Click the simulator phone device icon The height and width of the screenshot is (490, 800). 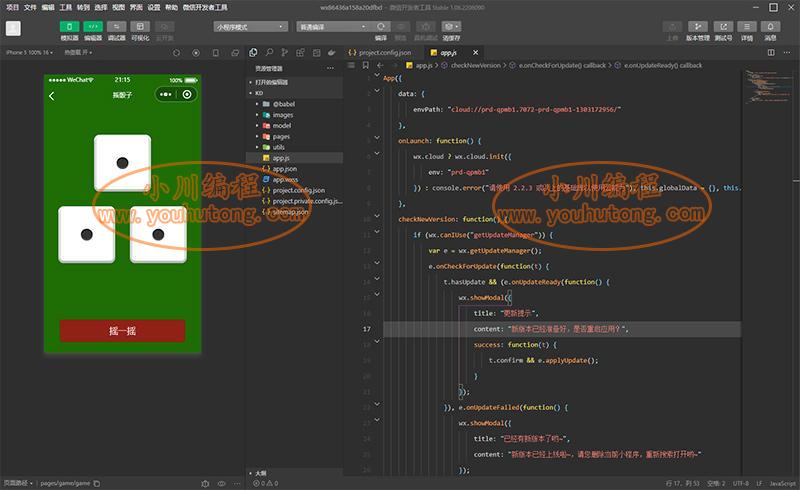216,53
